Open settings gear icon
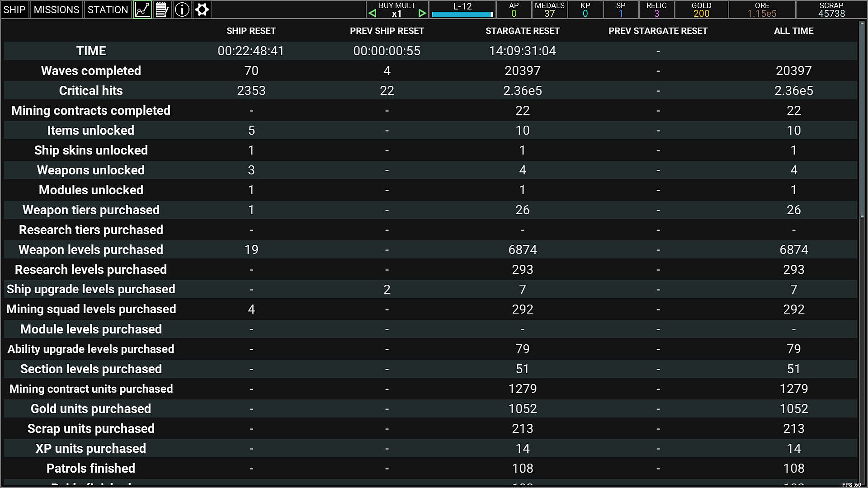This screenshot has height=488, width=868. 202,9
